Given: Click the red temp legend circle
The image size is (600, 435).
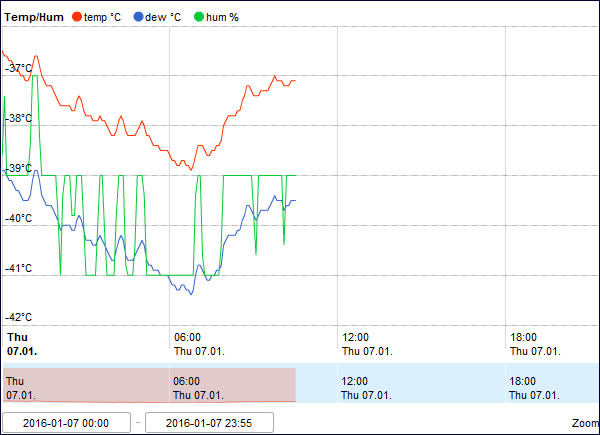Looking at the screenshot, I should coord(75,17).
